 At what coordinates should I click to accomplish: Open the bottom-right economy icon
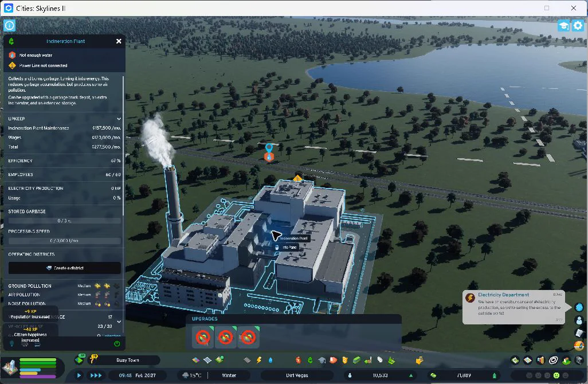coord(540,360)
